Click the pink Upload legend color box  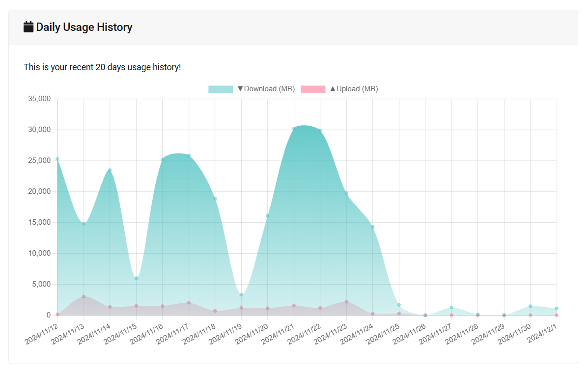(313, 89)
